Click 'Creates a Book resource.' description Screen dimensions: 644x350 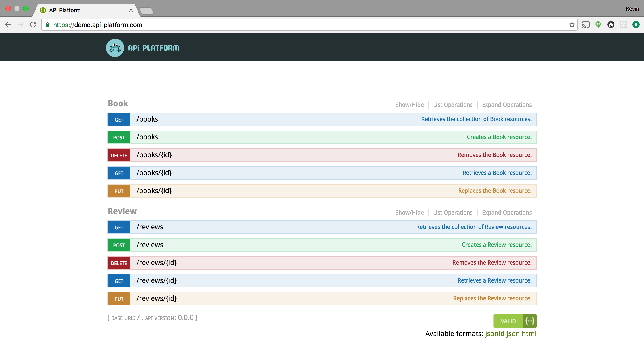coord(499,137)
